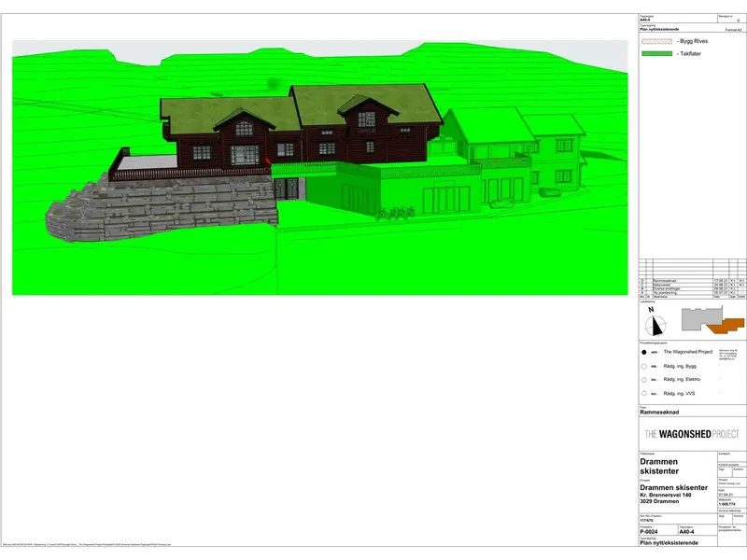The width and height of the screenshot is (747, 560).
Task: Select the Rådg. ing. Bygg circle
Action: (644, 367)
